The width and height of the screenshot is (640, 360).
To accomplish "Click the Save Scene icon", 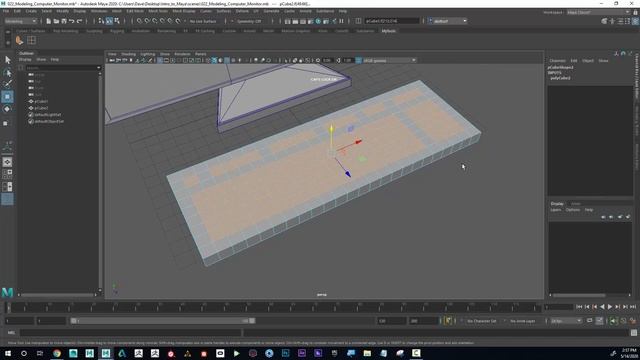I will 64,21.
